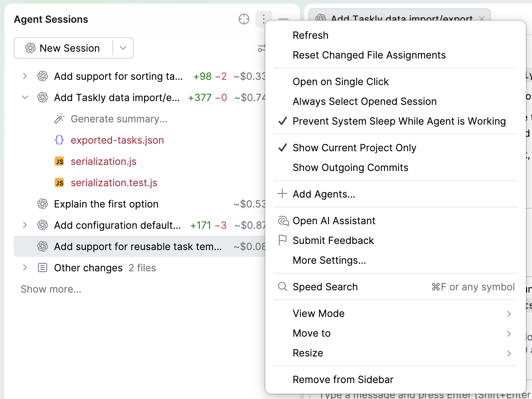Screen dimensions: 532x399
Task: Open the Move to submenu
Action: [x=396, y=333]
